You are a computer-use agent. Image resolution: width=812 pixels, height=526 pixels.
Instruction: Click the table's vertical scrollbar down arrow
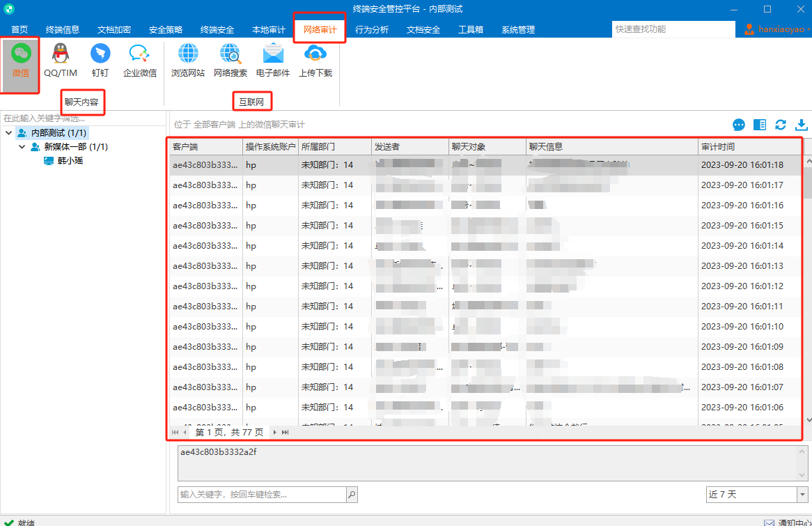[x=809, y=420]
